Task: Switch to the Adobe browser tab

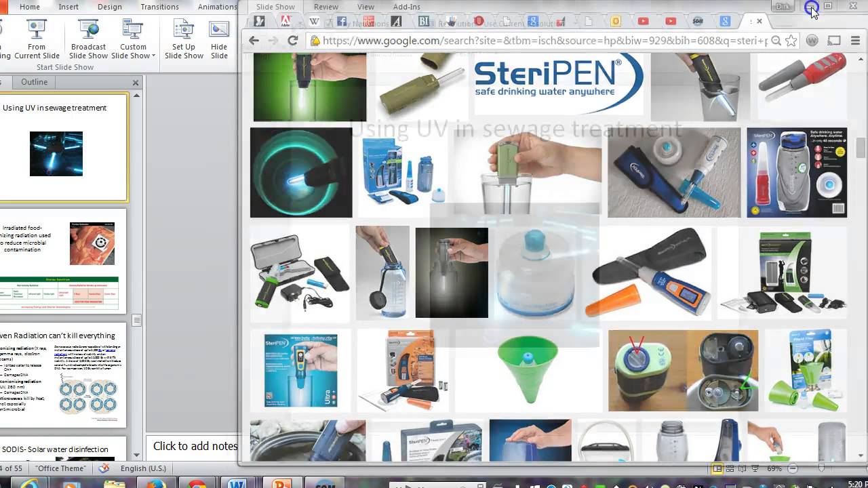Action: [286, 21]
